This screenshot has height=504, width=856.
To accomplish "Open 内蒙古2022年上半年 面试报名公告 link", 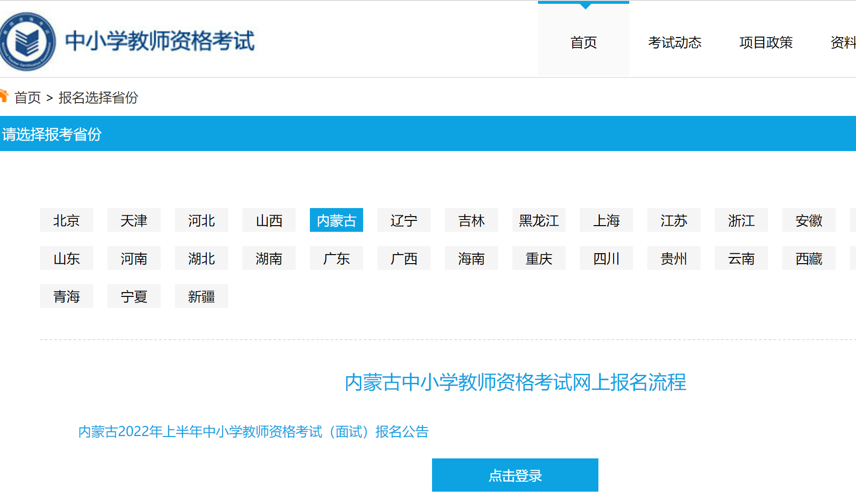I will (253, 432).
